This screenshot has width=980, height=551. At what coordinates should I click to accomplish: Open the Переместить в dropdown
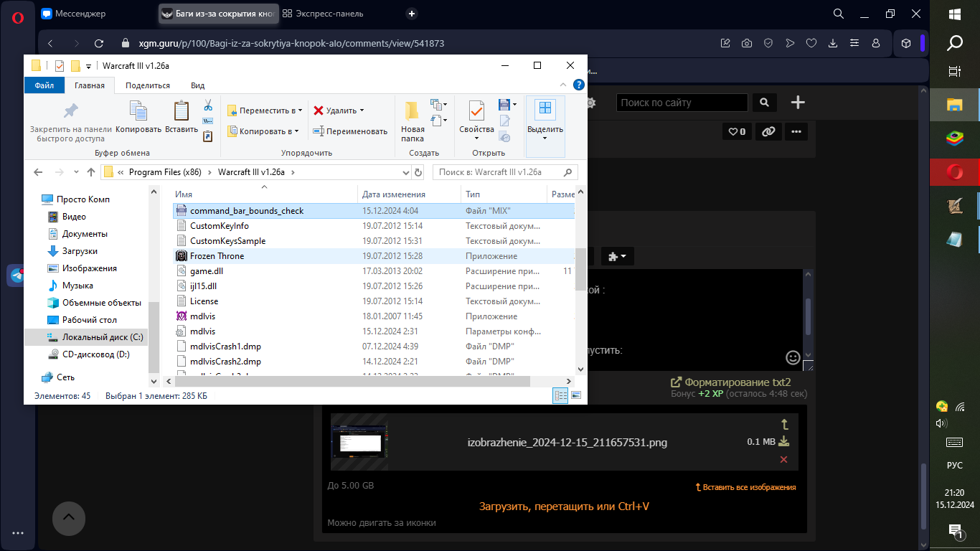click(264, 110)
